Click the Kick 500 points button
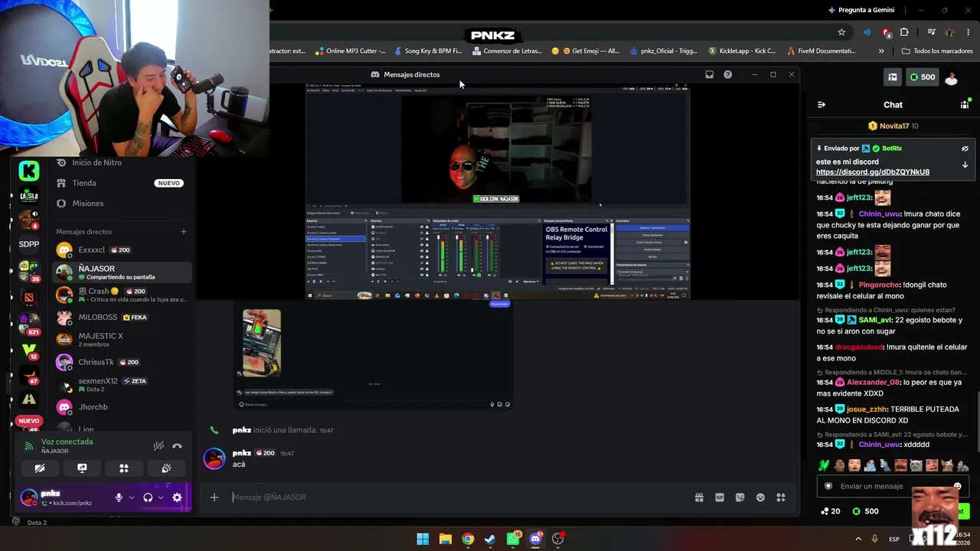 click(x=923, y=77)
